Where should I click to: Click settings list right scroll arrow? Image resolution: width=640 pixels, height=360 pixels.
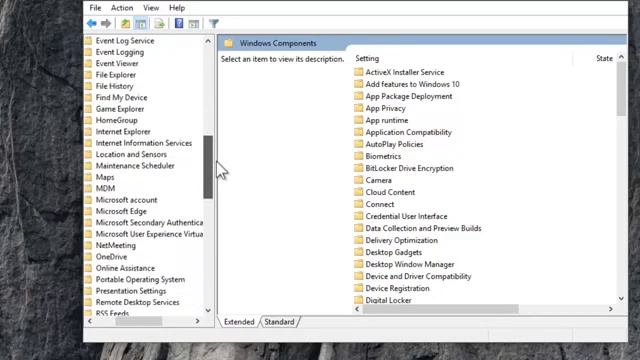tap(611, 309)
